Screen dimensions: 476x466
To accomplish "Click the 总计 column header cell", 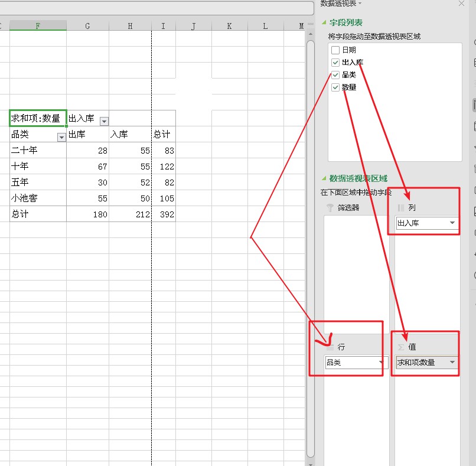I will [164, 134].
